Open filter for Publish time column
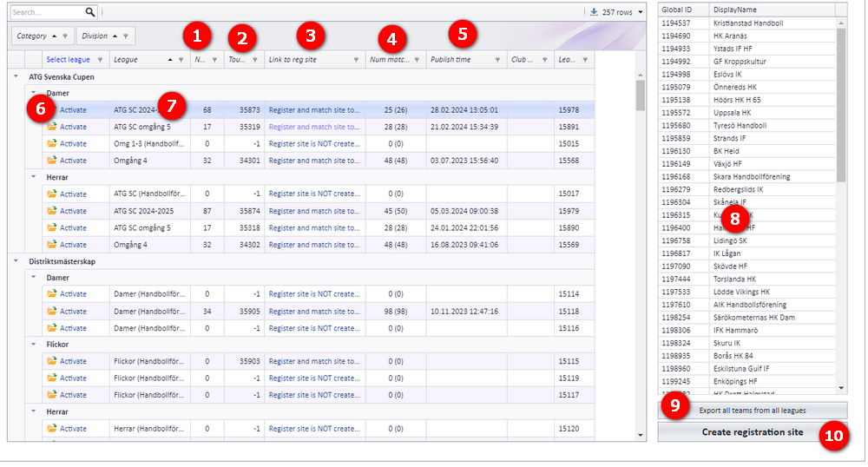This screenshot has width=868, height=467. 497,60
